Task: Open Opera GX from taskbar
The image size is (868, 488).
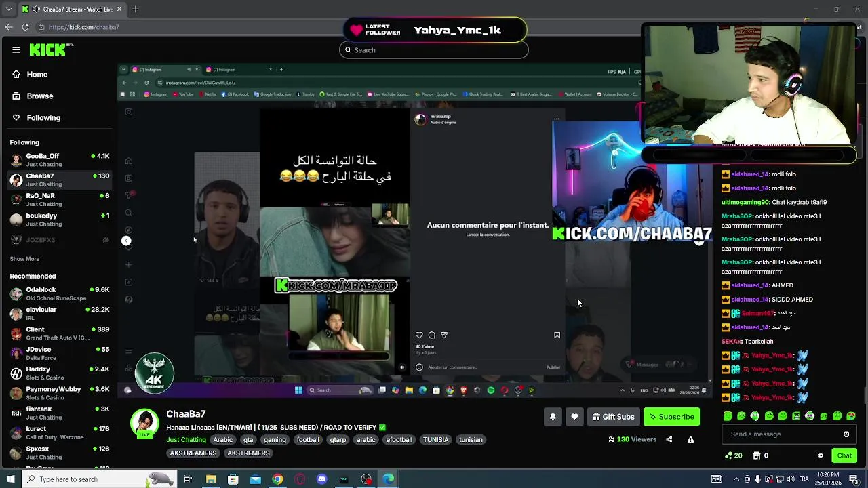Action: 300,479
